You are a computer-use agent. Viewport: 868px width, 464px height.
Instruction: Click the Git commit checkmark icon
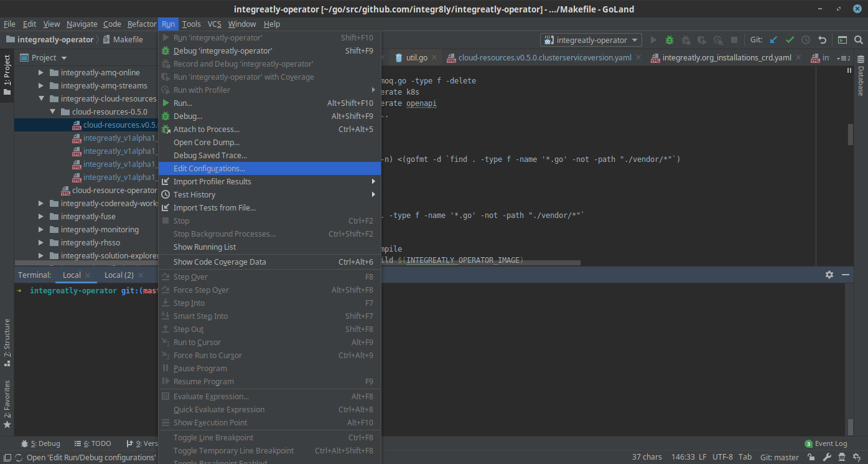[790, 40]
